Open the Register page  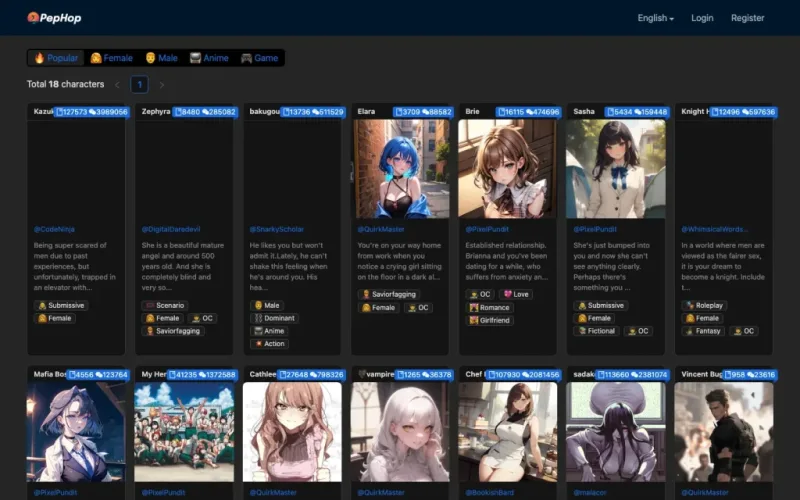tap(747, 18)
